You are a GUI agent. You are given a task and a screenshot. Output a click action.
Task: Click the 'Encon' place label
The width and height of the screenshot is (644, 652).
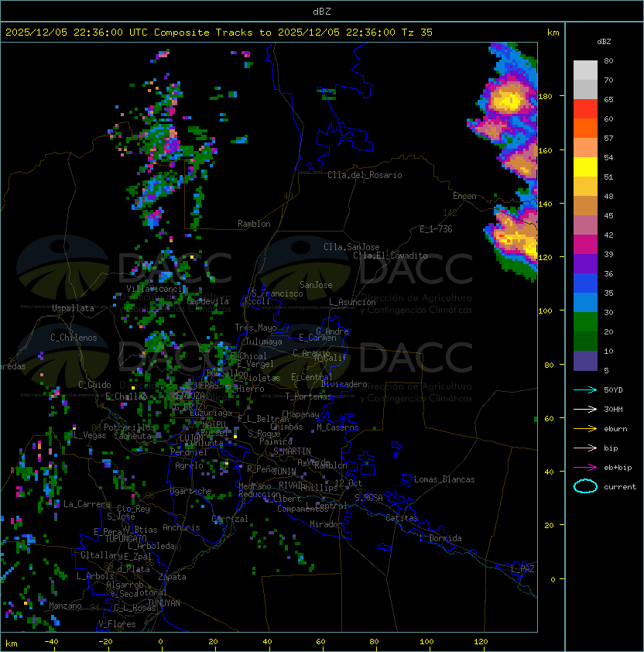[x=464, y=196]
